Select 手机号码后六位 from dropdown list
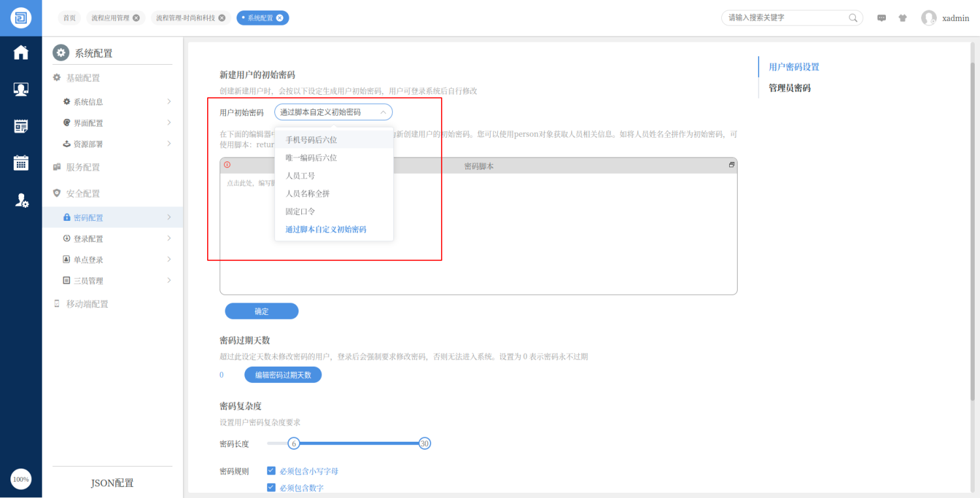This screenshot has width=980, height=498. pyautogui.click(x=311, y=140)
